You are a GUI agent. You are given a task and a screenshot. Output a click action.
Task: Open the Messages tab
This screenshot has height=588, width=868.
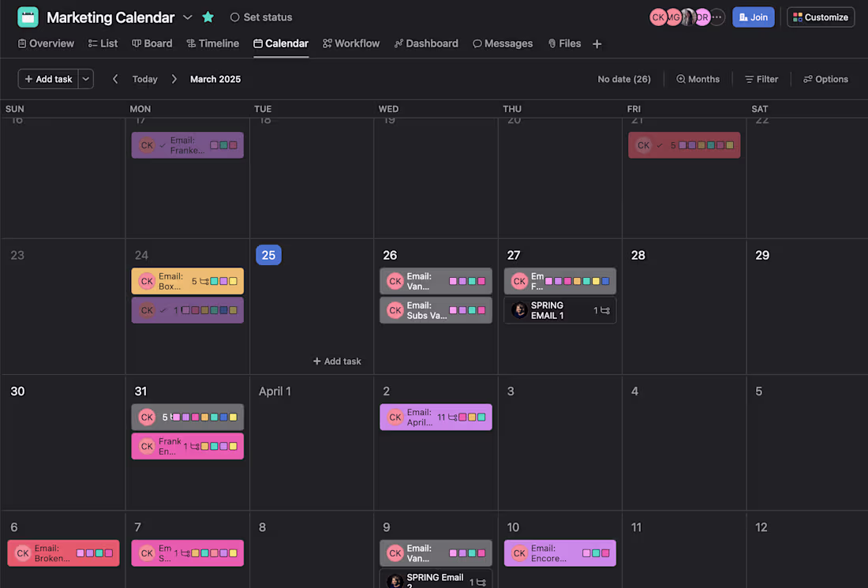click(x=503, y=43)
